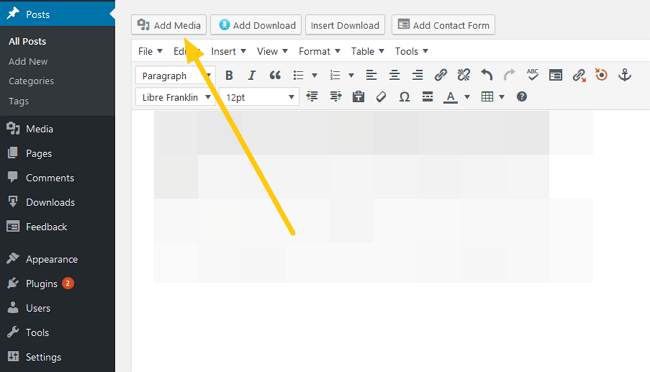Click inside the post editor content area
This screenshot has width=650, height=372.
pos(390,241)
